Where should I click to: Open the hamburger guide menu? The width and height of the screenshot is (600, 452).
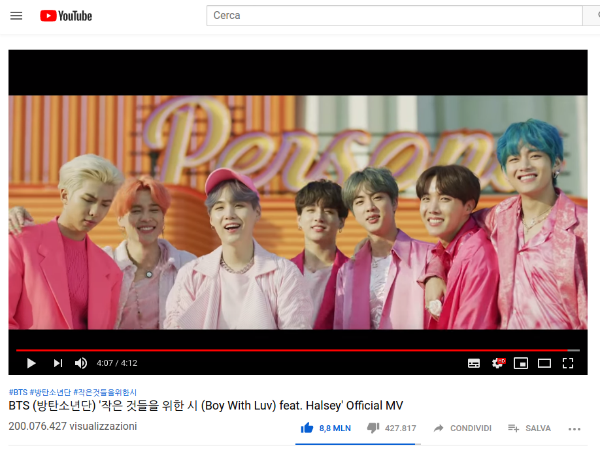pyautogui.click(x=16, y=16)
